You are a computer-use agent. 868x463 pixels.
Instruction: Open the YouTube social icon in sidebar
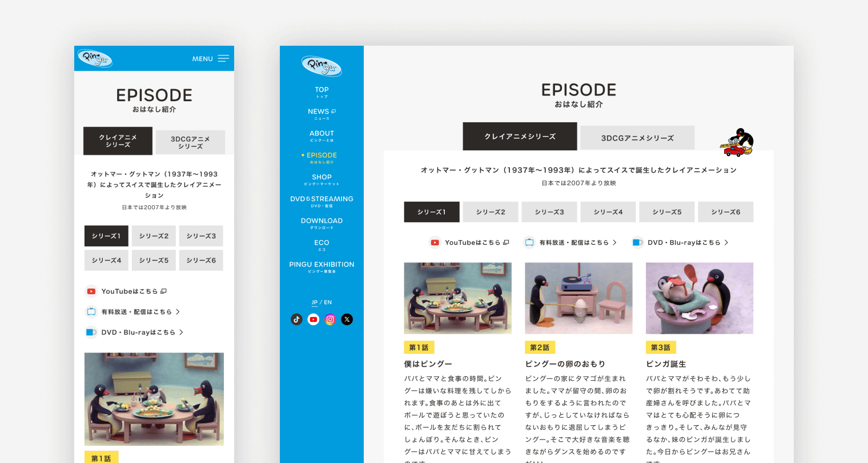tap(314, 320)
